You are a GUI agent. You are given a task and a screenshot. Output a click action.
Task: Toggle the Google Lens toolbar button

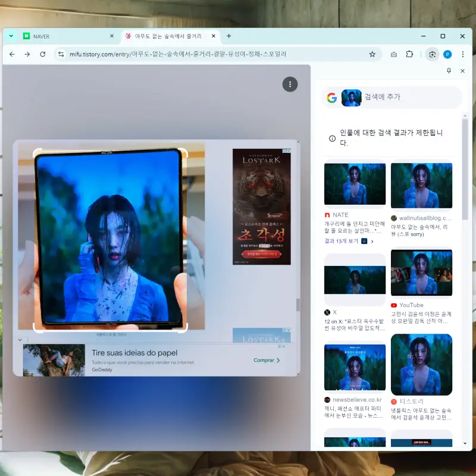click(432, 54)
